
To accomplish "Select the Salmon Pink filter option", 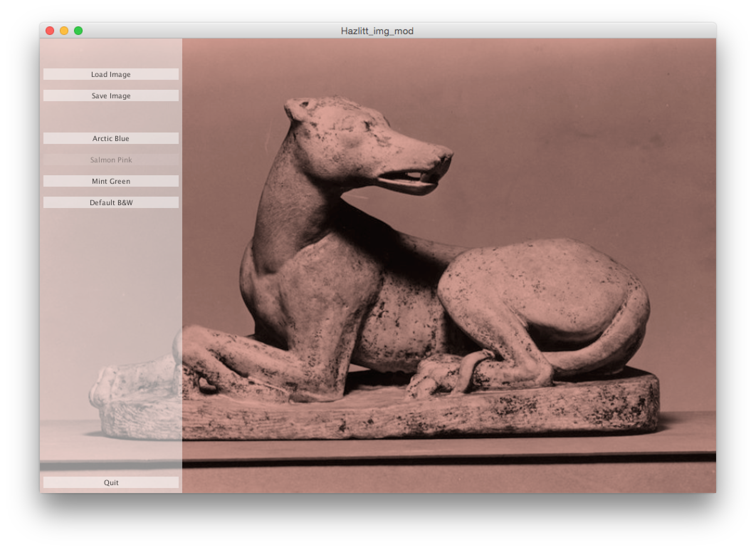I will click(x=111, y=160).
